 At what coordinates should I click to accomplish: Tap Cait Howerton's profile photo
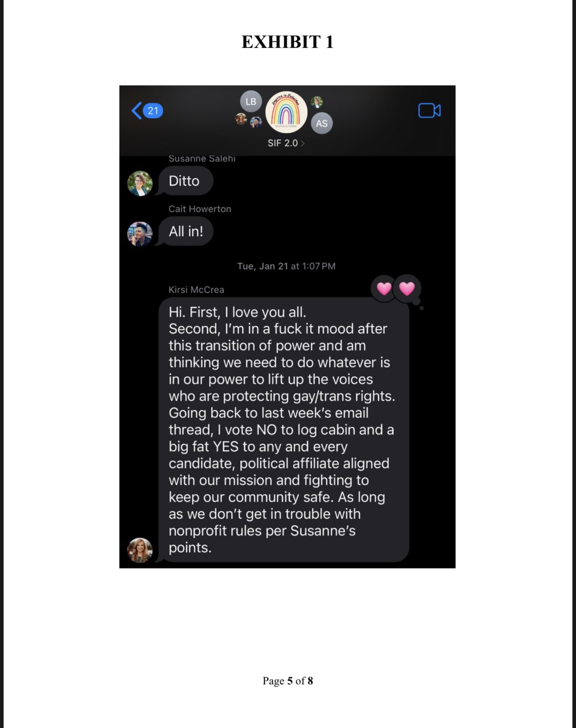click(x=140, y=234)
